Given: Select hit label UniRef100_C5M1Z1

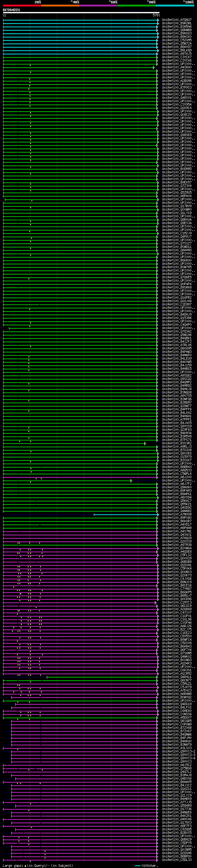Looking at the screenshot, I should tap(177, 684).
